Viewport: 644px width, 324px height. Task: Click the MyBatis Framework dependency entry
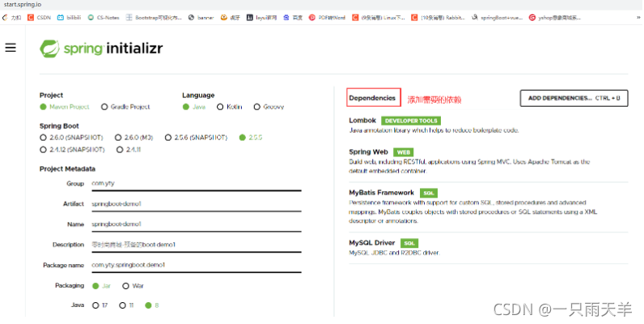tap(489, 207)
